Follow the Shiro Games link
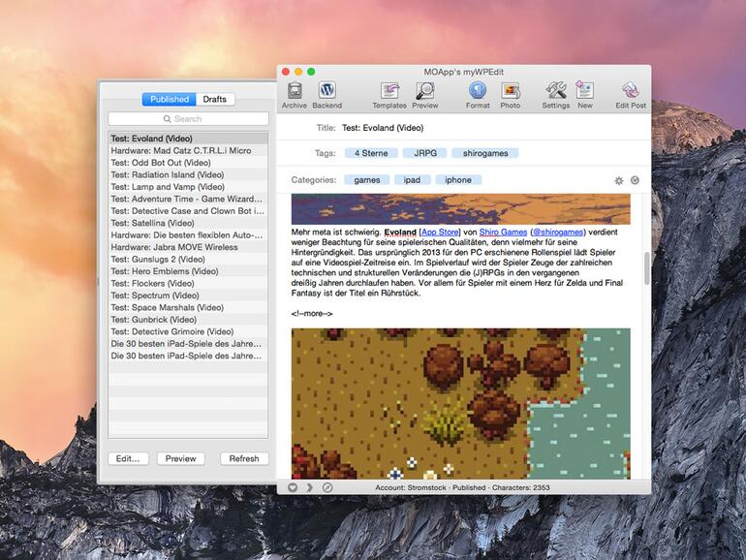 (x=503, y=233)
